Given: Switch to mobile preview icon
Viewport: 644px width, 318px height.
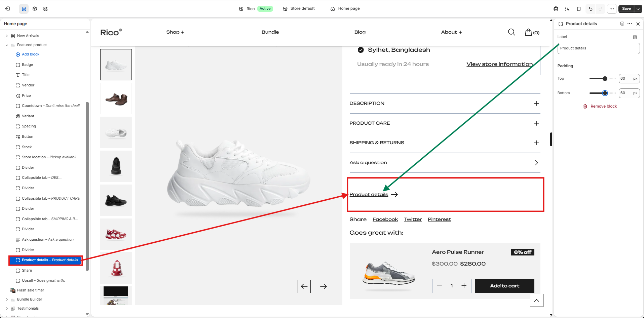Looking at the screenshot, I should (x=579, y=9).
